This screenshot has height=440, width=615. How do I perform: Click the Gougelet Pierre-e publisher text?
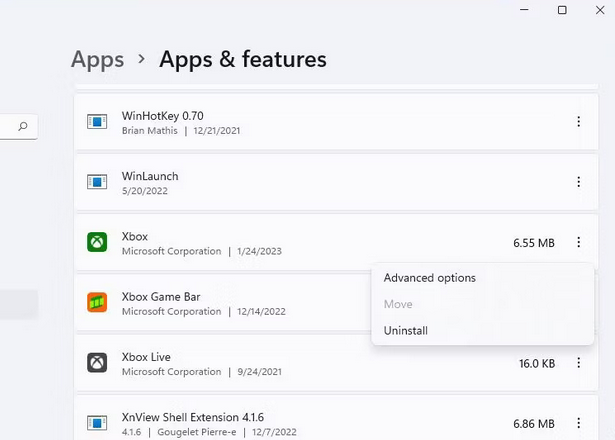[x=197, y=432]
